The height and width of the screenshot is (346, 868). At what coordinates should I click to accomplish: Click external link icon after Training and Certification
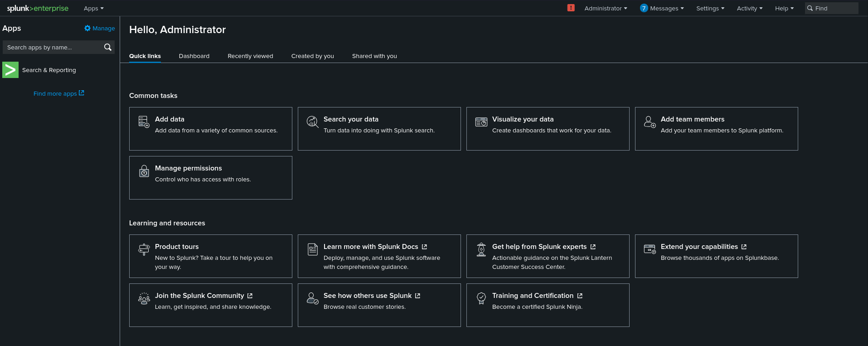580,296
